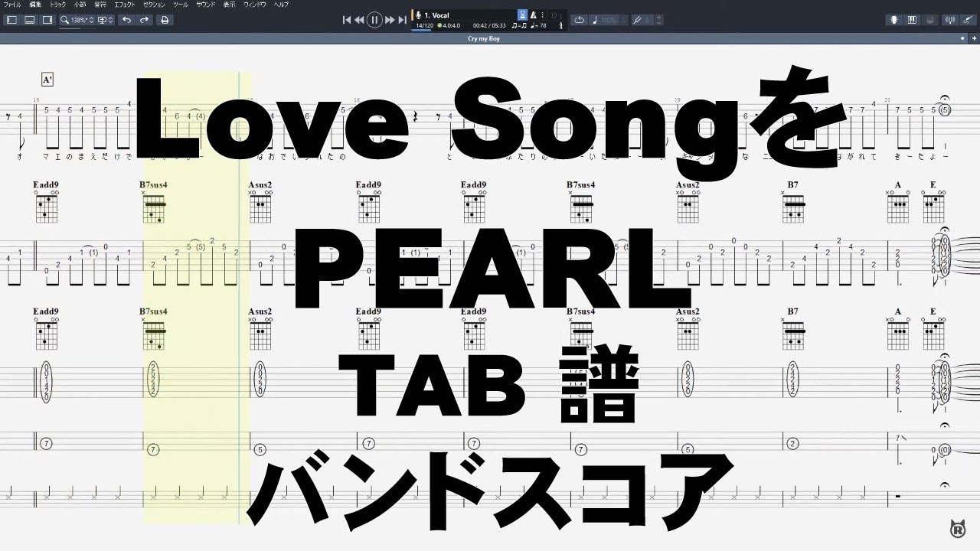The height and width of the screenshot is (551, 980).
Task: Click the skip to end playback button
Action: (402, 20)
